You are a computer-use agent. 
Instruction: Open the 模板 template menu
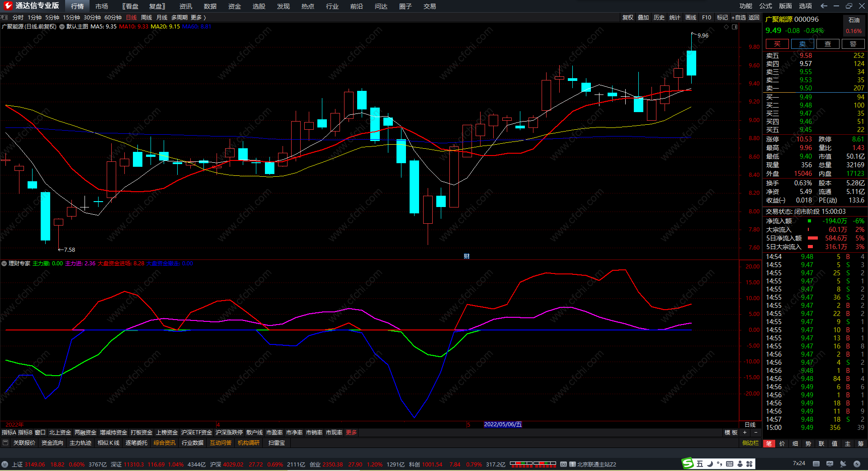731,433
